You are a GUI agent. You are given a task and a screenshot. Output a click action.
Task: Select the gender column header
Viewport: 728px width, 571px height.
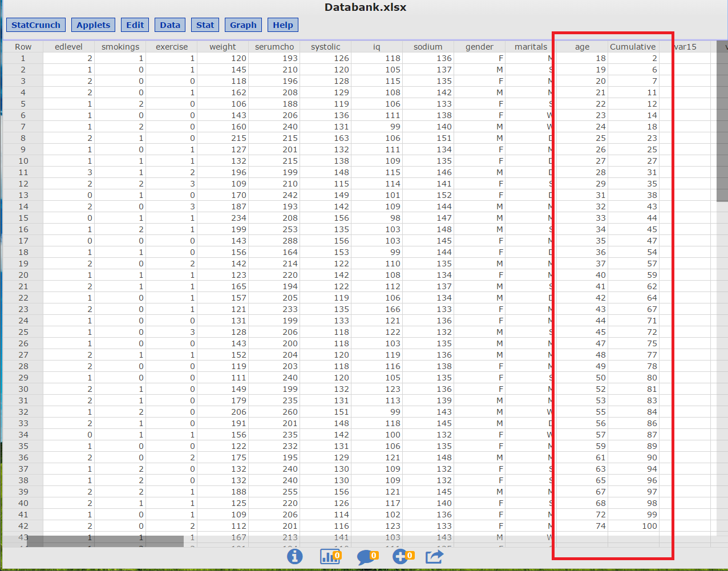tap(479, 47)
